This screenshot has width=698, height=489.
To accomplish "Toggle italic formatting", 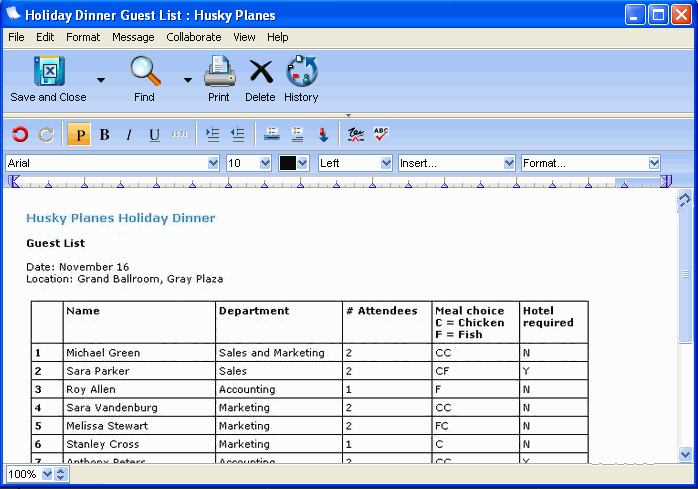I will coord(129,135).
